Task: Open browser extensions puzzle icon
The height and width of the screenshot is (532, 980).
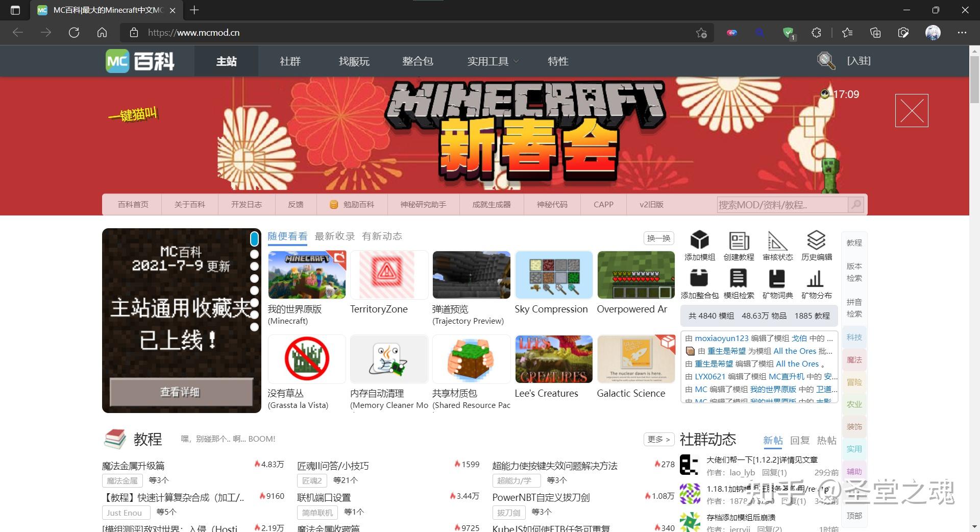Action: tap(816, 33)
